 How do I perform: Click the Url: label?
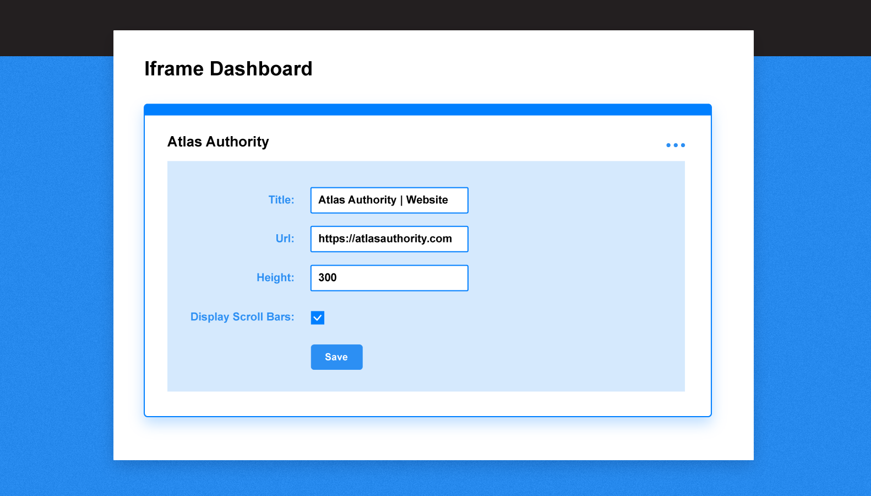(285, 239)
